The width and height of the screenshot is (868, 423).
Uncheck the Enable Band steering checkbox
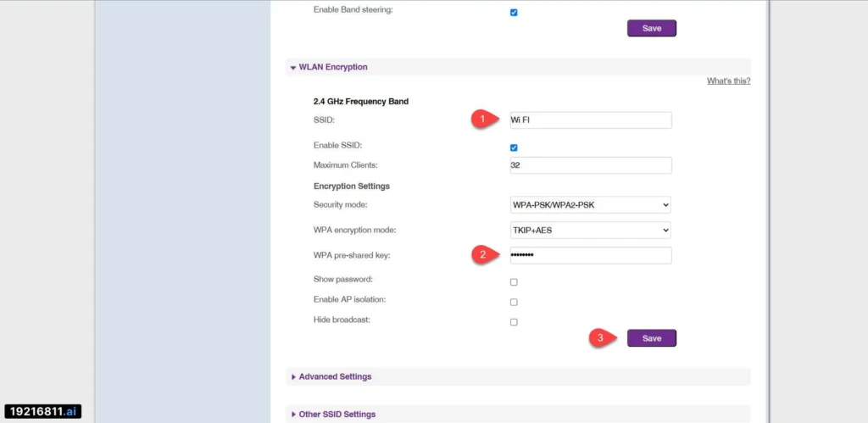coord(514,12)
